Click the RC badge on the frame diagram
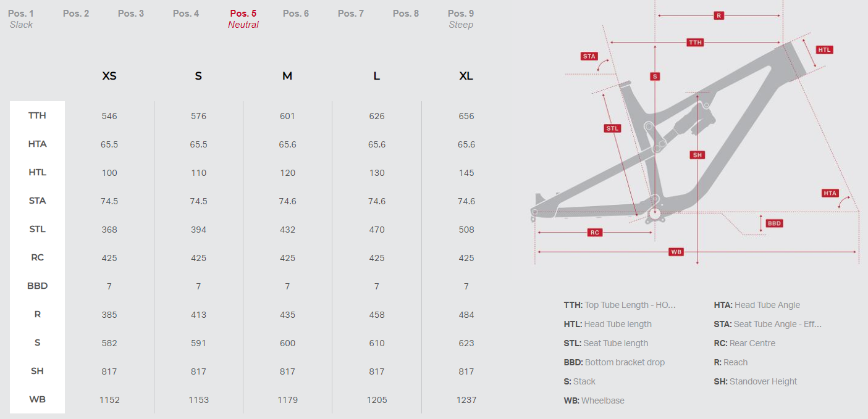Viewport: 868px width, 419px height. click(x=595, y=233)
